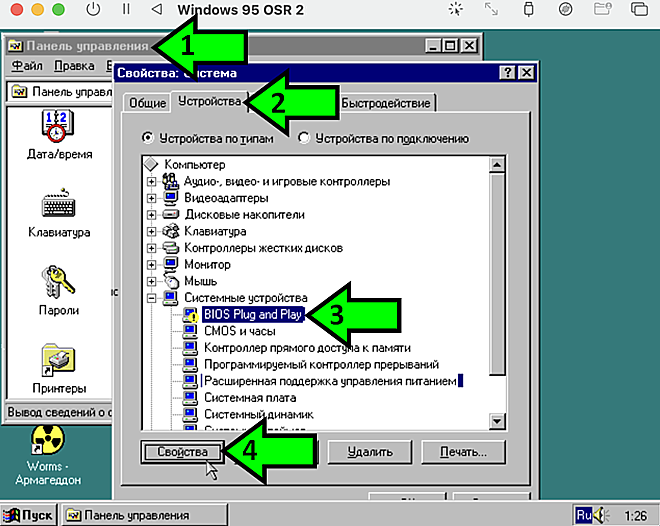This screenshot has height=526, width=660.
Task: Expand the Видеоадаптеры node
Action: 152,198
